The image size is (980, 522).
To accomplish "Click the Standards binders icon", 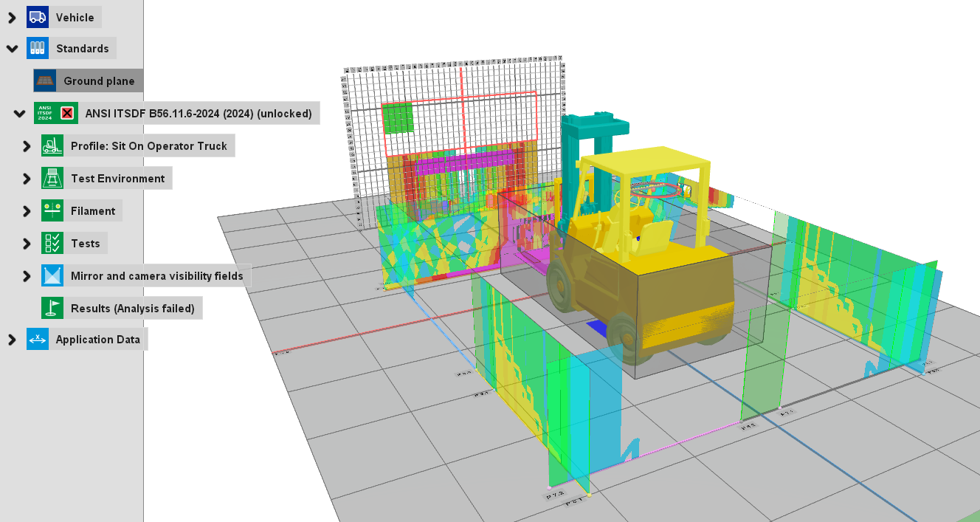I will coord(38,48).
